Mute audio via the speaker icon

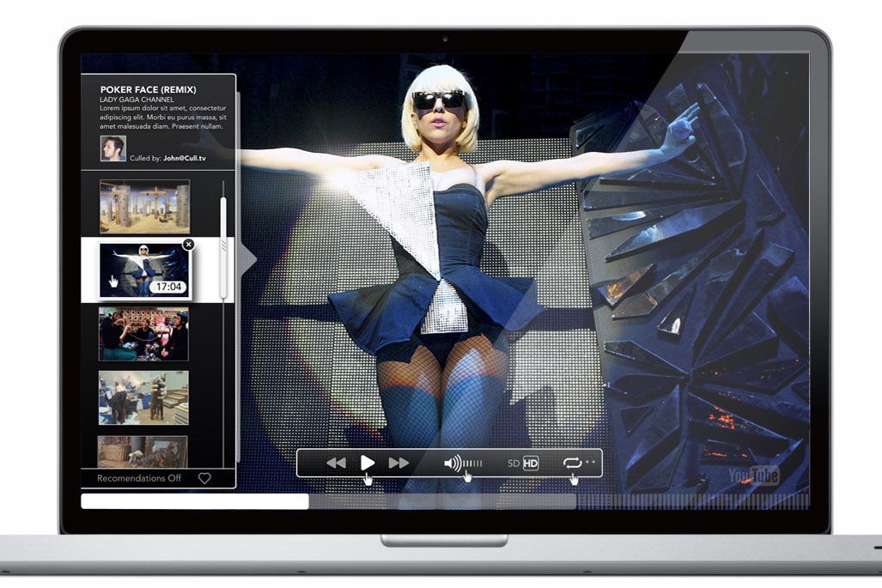pyautogui.click(x=453, y=464)
